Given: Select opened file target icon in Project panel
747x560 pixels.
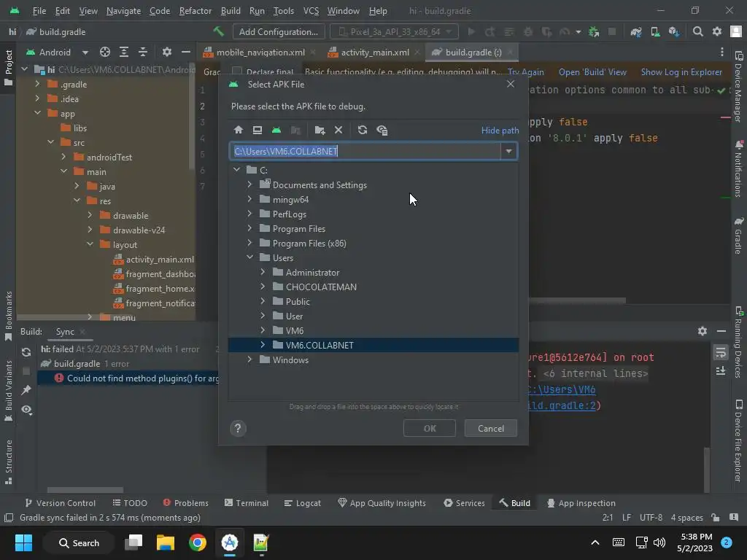Looking at the screenshot, I should click(105, 52).
